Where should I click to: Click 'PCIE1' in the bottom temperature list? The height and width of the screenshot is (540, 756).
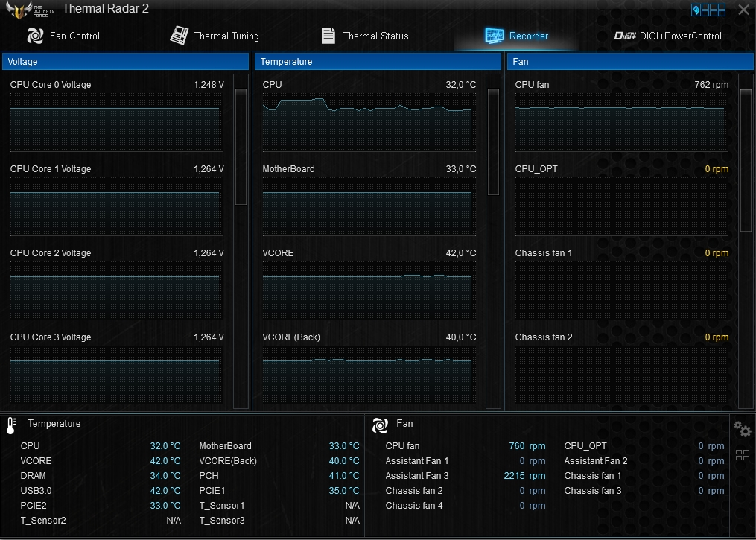pos(212,491)
